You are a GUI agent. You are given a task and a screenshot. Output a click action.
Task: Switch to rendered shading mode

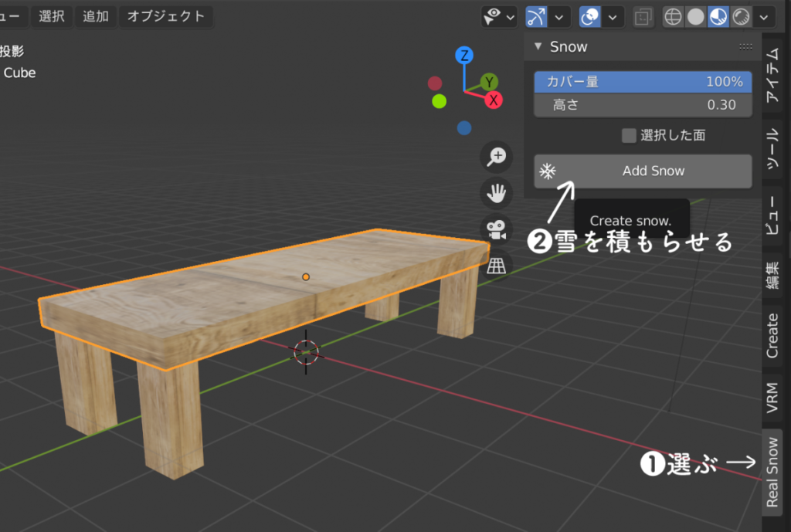[741, 17]
